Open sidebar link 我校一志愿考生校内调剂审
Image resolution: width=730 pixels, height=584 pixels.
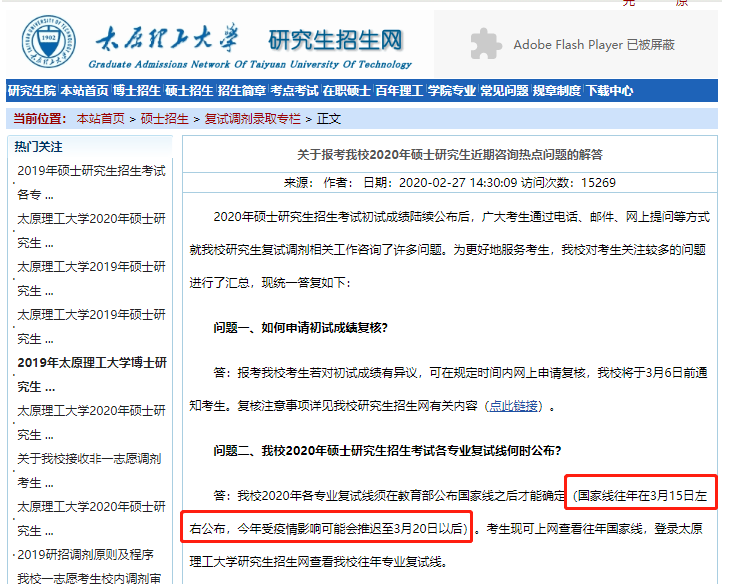click(88, 577)
